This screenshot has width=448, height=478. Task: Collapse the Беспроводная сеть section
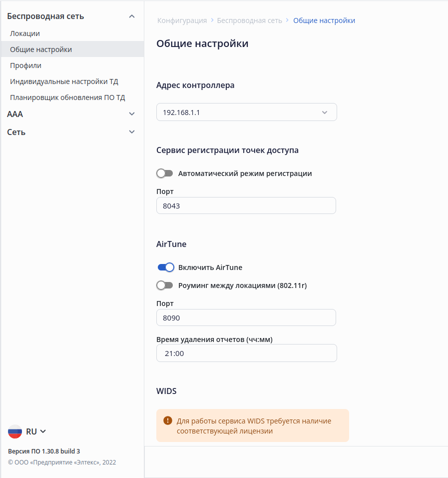[132, 16]
